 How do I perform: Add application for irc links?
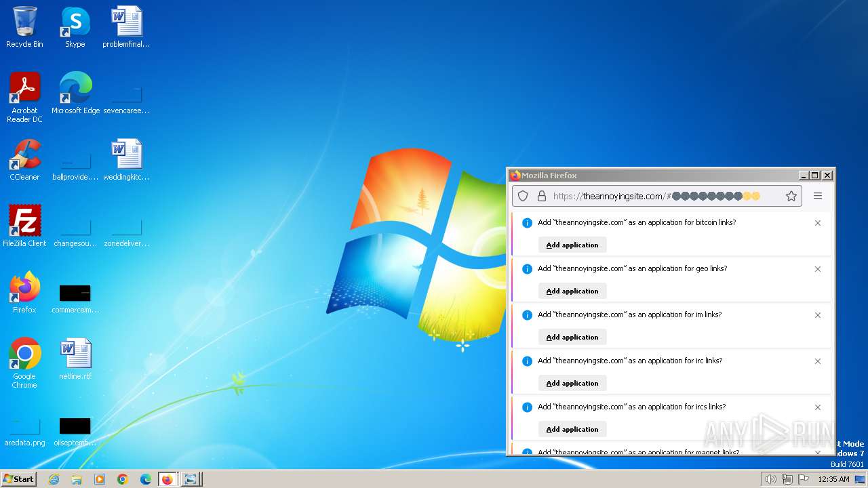coord(572,383)
